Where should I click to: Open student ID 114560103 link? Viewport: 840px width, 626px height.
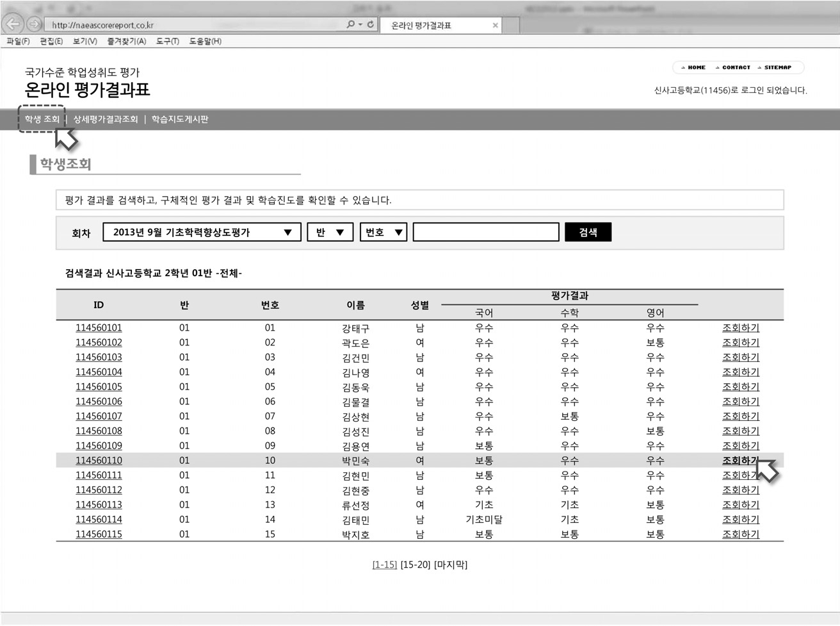point(99,358)
